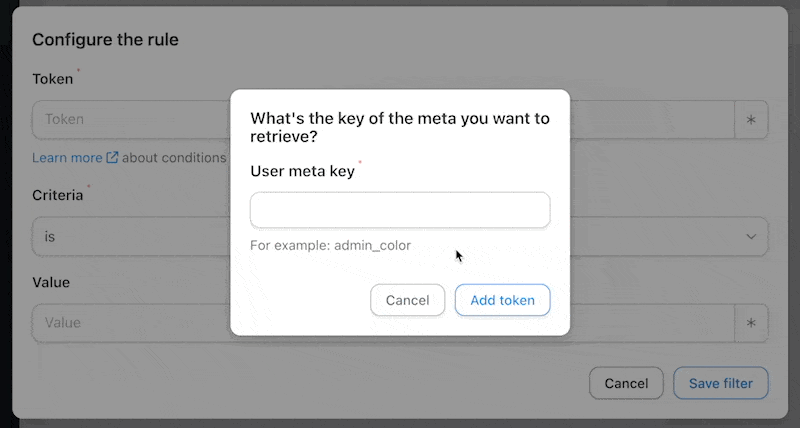
Task: Click the Token field label
Action: pyautogui.click(x=53, y=79)
